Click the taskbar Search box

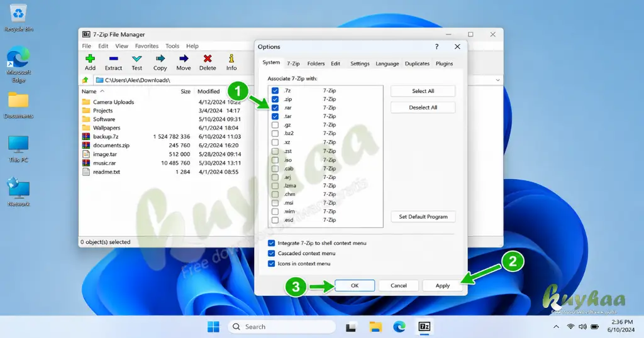click(x=282, y=327)
